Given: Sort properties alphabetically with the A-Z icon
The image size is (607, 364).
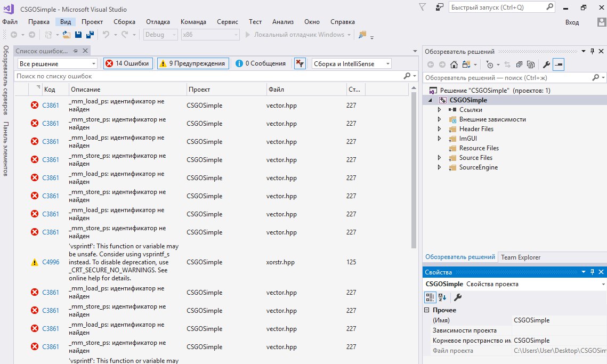Looking at the screenshot, I should [x=442, y=297].
